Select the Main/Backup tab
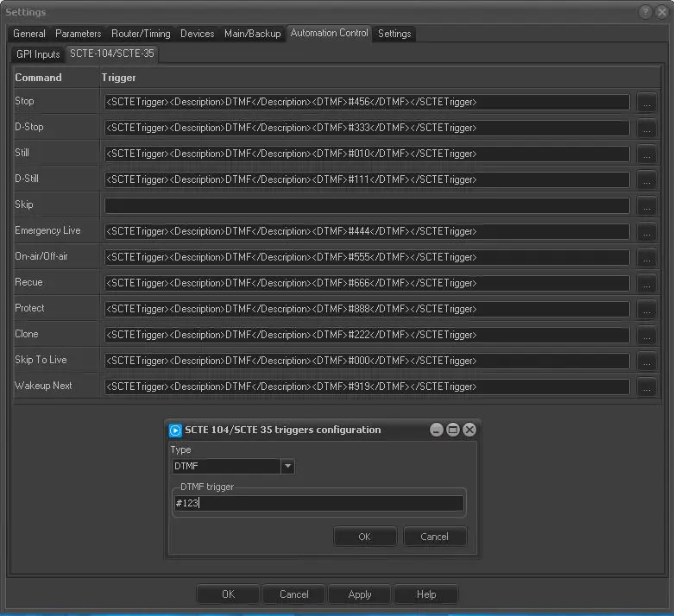The height and width of the screenshot is (616, 674). pos(252,34)
